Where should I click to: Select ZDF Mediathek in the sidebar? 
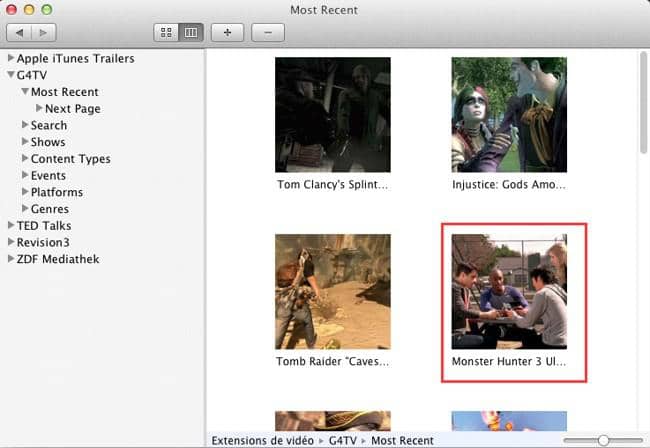point(58,259)
